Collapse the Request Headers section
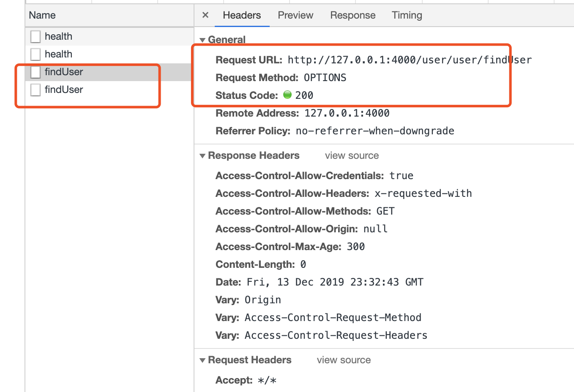Viewport: 574px width, 392px height. tap(202, 360)
